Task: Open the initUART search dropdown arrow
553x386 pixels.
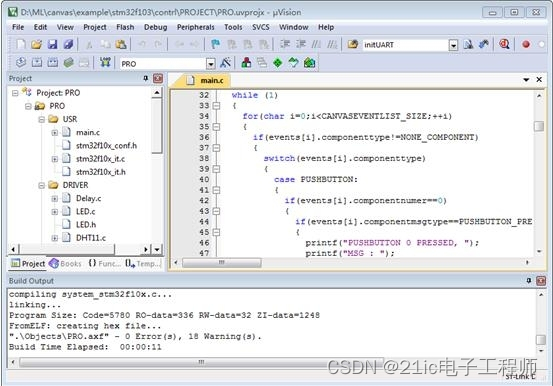Action: tap(453, 45)
